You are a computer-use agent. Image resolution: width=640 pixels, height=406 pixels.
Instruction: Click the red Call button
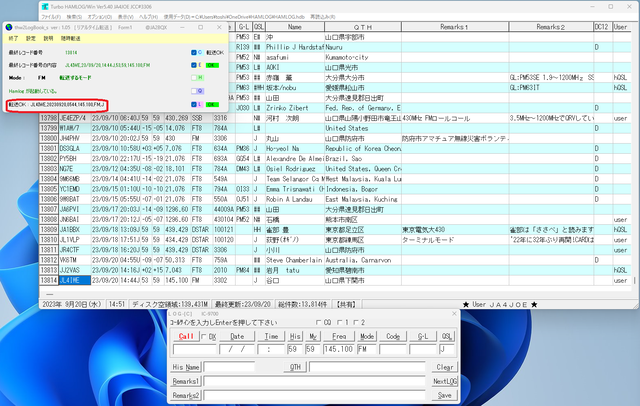186,336
